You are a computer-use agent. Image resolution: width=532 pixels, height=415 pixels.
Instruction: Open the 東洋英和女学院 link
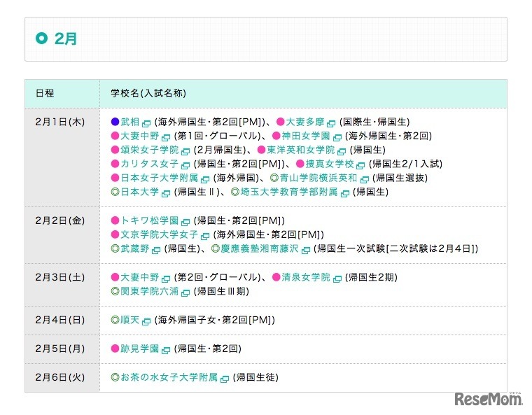tap(300, 150)
